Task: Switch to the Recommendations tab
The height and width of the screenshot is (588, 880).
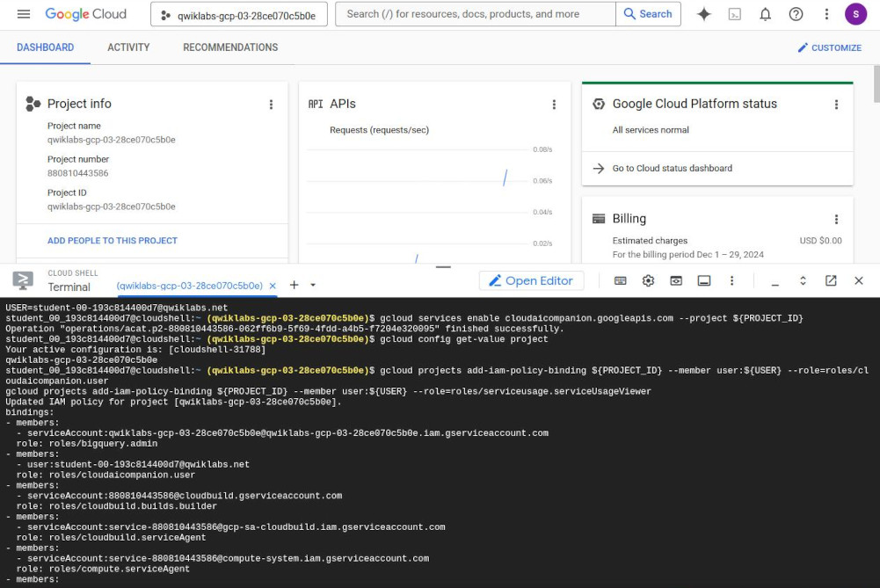Action: (230, 47)
